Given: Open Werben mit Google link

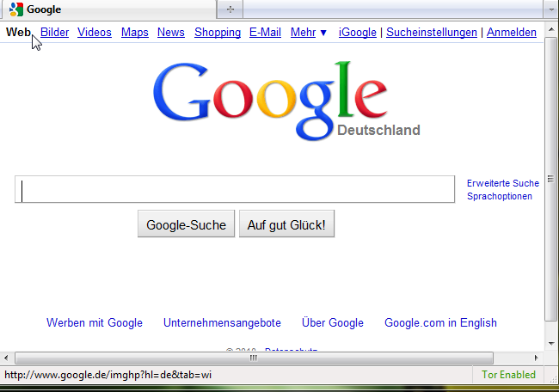Looking at the screenshot, I should tap(95, 322).
